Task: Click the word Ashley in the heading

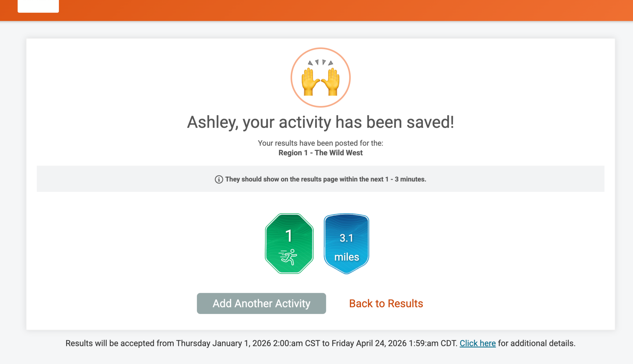Action: (212, 122)
